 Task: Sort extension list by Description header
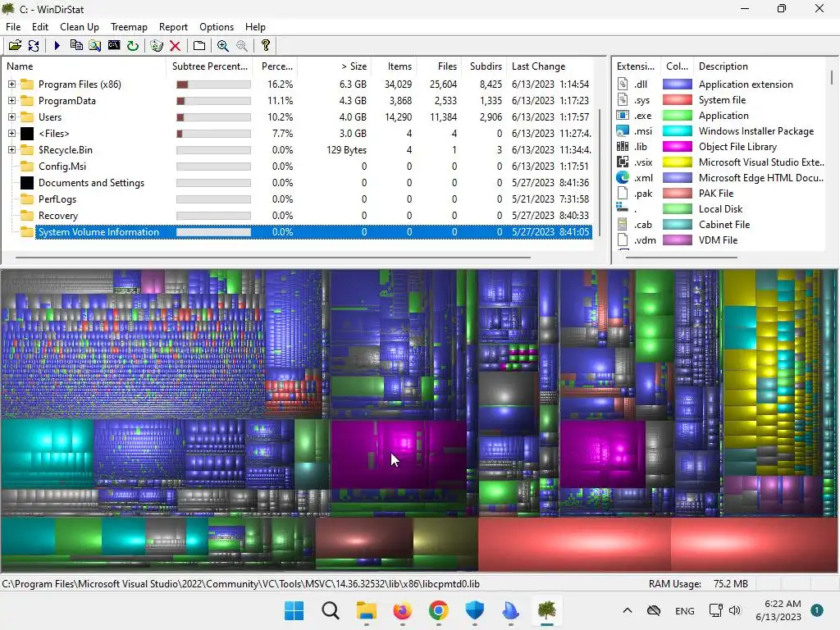760,66
